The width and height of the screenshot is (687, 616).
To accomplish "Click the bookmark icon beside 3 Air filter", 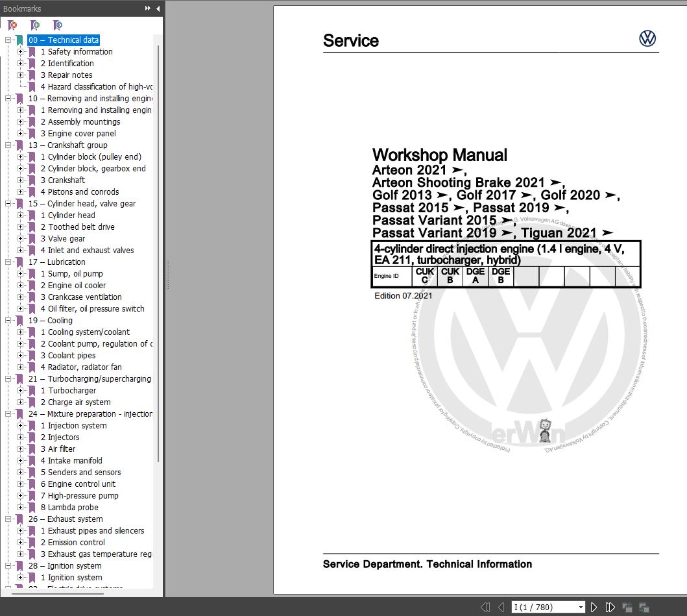I will [x=32, y=449].
